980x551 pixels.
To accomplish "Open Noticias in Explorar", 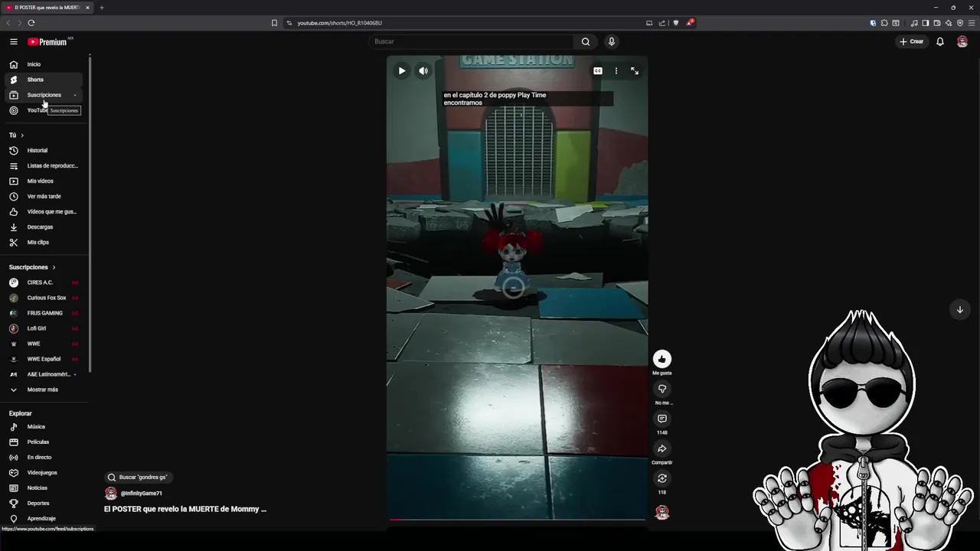I will [44, 487].
